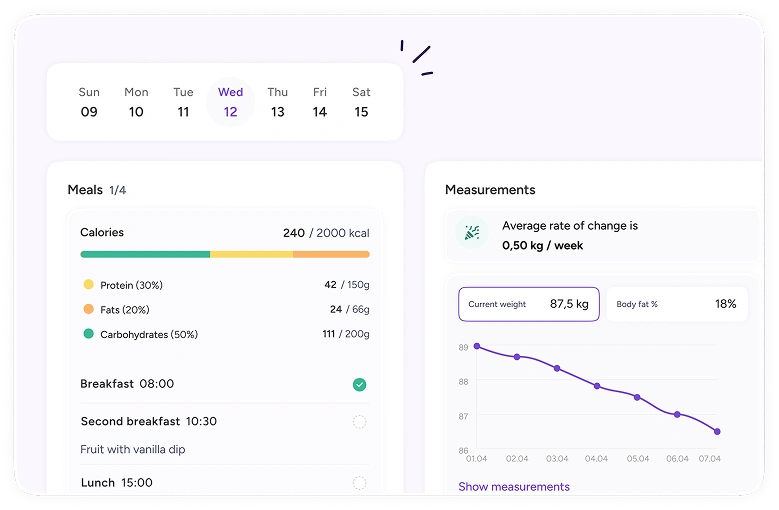Click the 07.04 data point on chart
779x510 pixels.
click(717, 432)
